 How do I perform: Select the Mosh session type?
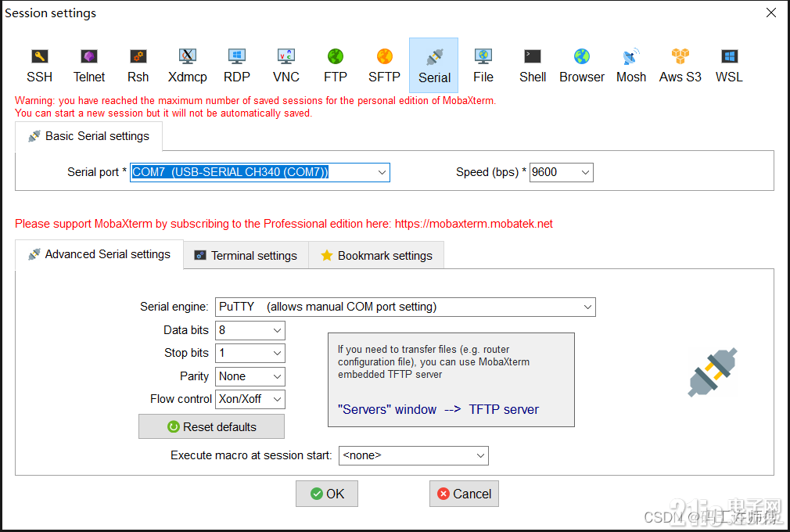click(630, 66)
